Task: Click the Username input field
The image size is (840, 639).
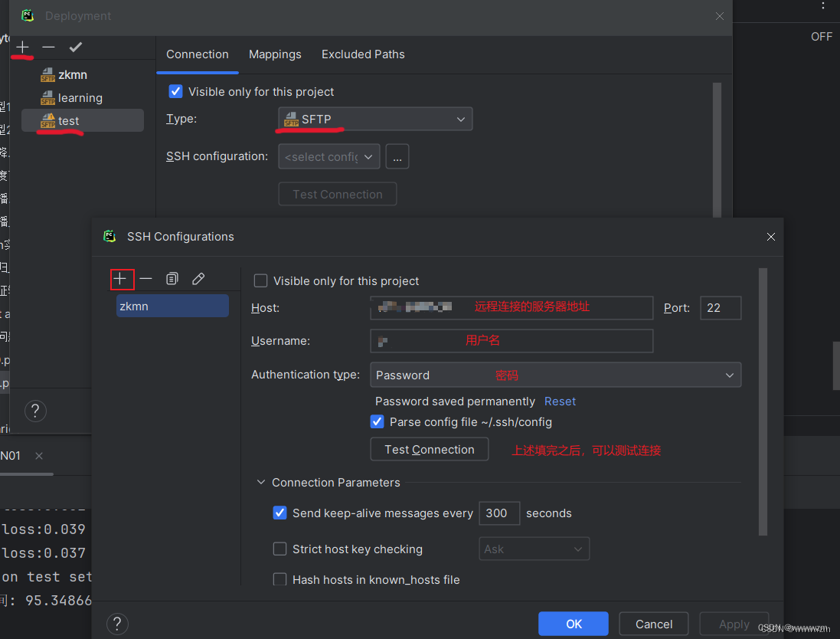Action: tap(511, 341)
